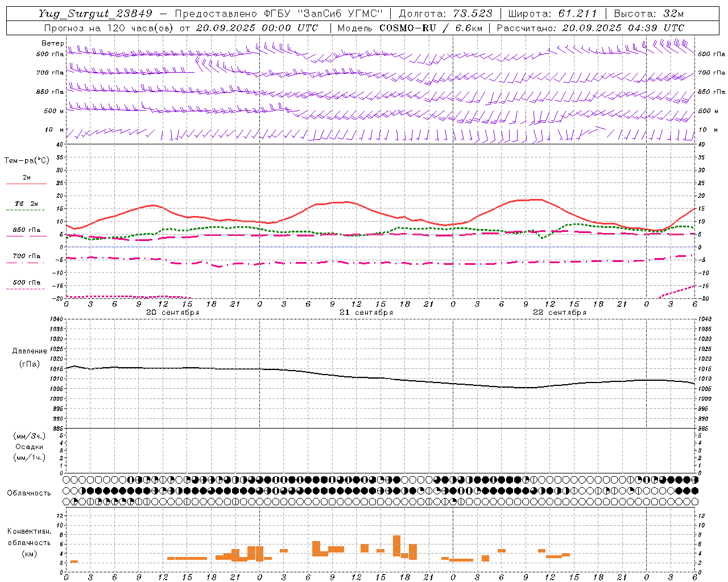Click the (км) unit of convective cloudiness
Viewport: 728px width, 582px height.
[30, 554]
